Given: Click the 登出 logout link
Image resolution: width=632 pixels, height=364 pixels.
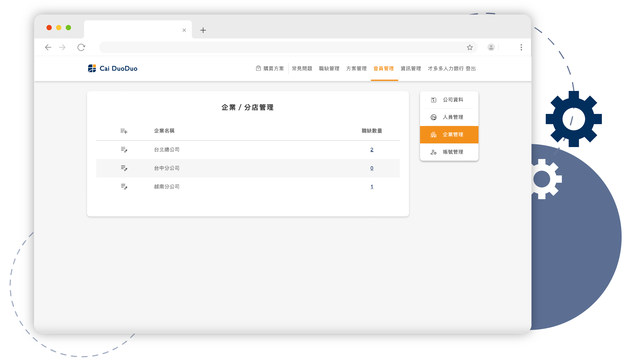Looking at the screenshot, I should click(471, 69).
